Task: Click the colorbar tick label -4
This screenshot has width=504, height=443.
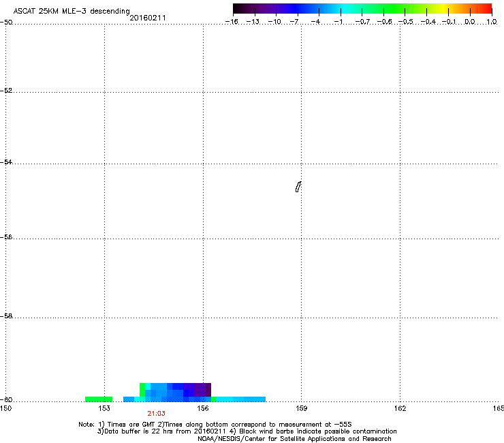Action: (315, 22)
